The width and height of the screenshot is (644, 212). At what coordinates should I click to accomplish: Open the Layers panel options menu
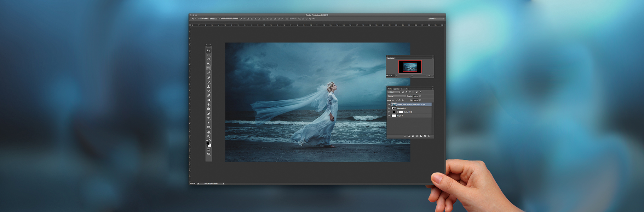point(432,89)
